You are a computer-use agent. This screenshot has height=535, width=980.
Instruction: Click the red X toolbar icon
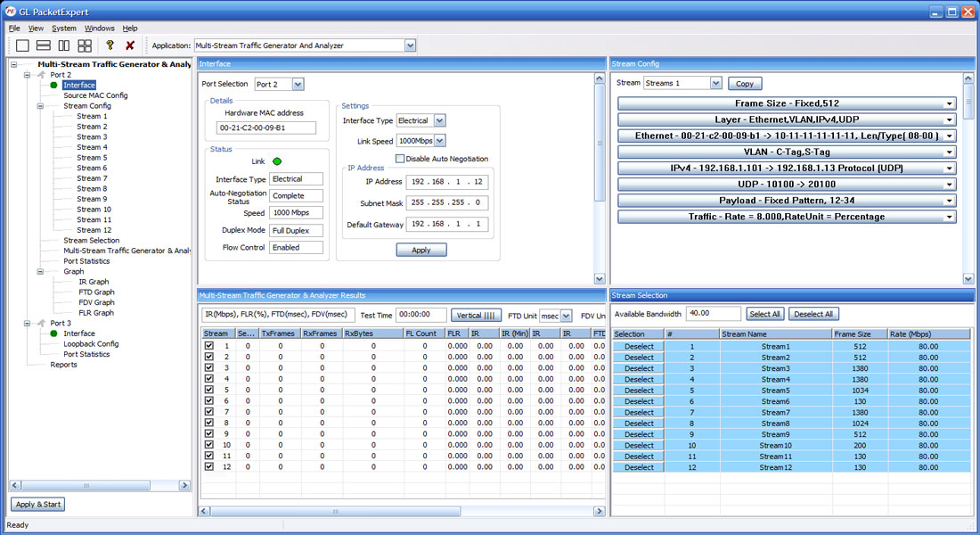[x=130, y=45]
